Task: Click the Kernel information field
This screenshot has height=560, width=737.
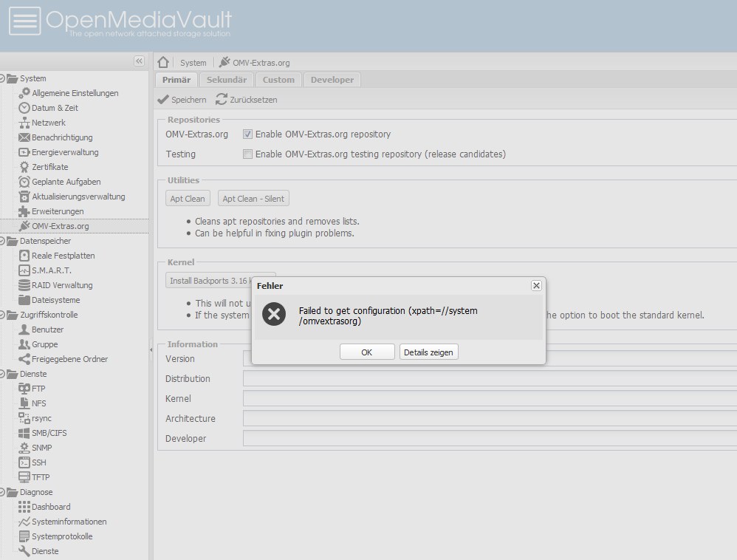Action: [490, 399]
